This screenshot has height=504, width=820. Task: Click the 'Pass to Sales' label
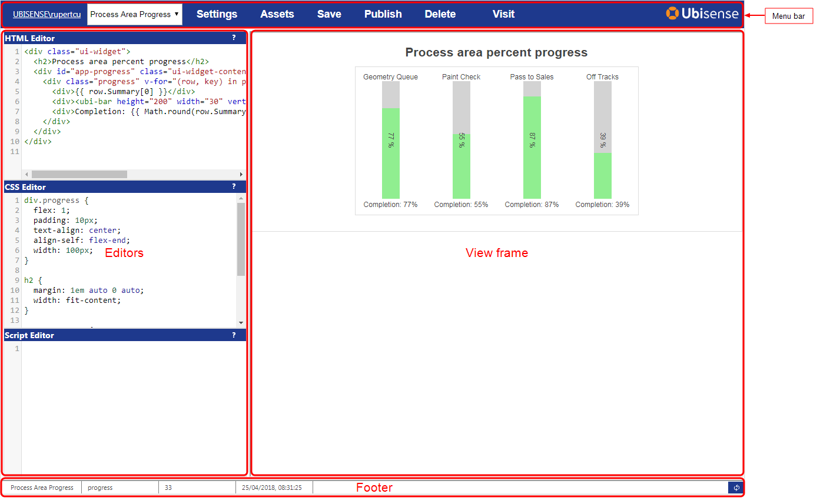click(x=532, y=77)
